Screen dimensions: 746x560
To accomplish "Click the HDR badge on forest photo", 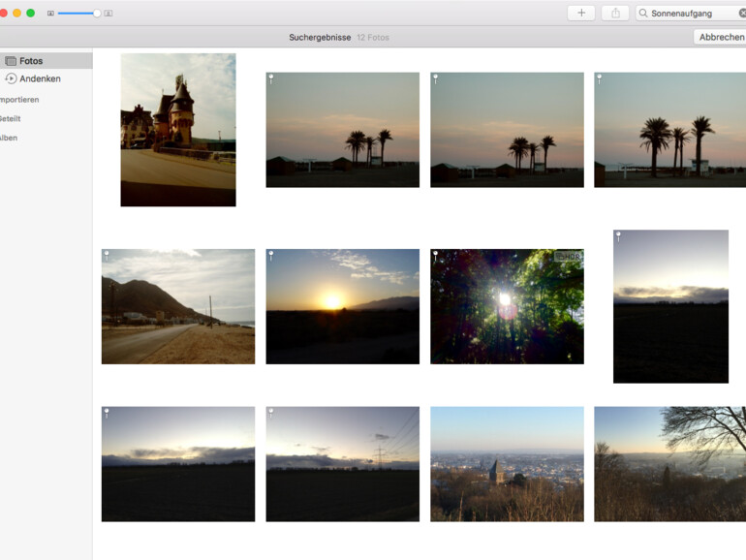I will (x=569, y=257).
